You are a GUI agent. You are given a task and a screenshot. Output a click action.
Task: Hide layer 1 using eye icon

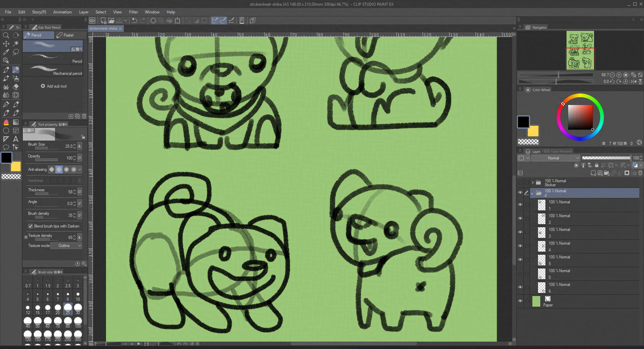coord(520,205)
